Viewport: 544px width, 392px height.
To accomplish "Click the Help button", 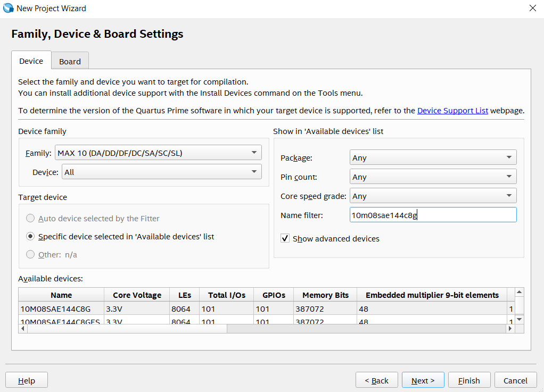I will [x=27, y=380].
